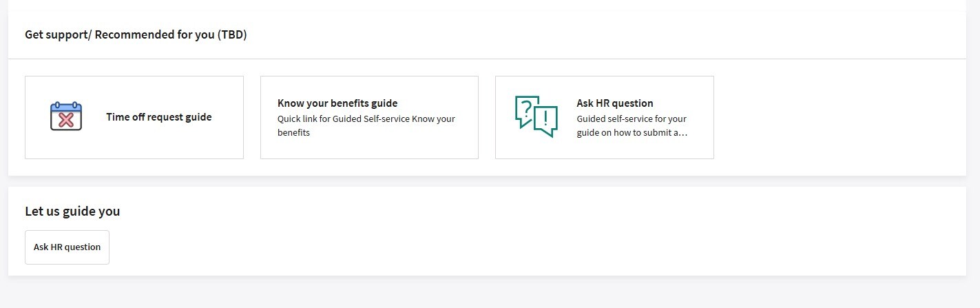Click Ask HR question button under Let us guide you
Image resolution: width=980 pixels, height=308 pixels.
(67, 247)
